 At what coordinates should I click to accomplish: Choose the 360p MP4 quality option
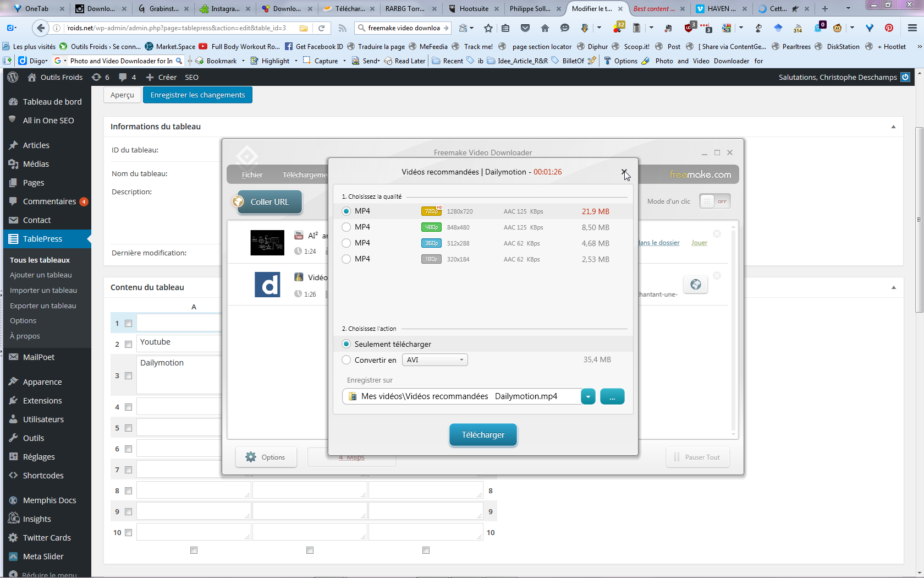[346, 243]
